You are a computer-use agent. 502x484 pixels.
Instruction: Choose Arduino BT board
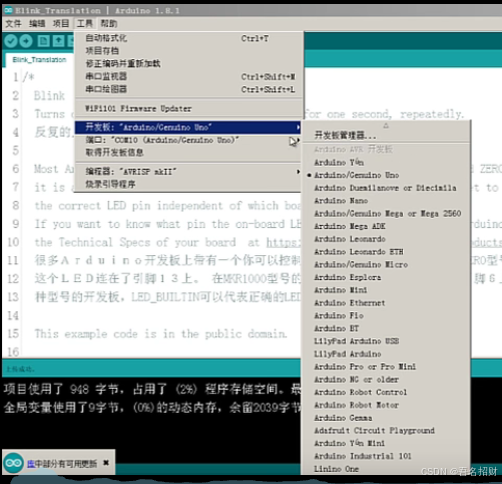(386, 328)
